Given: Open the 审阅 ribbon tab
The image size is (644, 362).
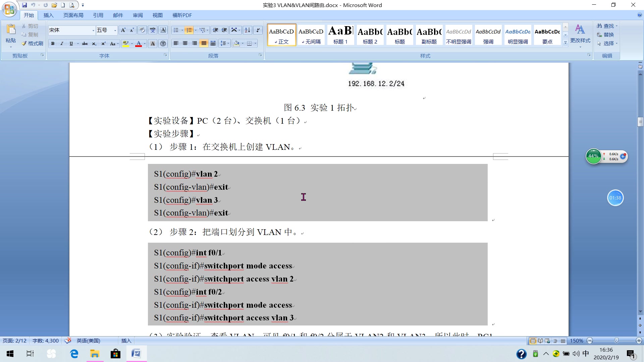Looking at the screenshot, I should point(138,15).
